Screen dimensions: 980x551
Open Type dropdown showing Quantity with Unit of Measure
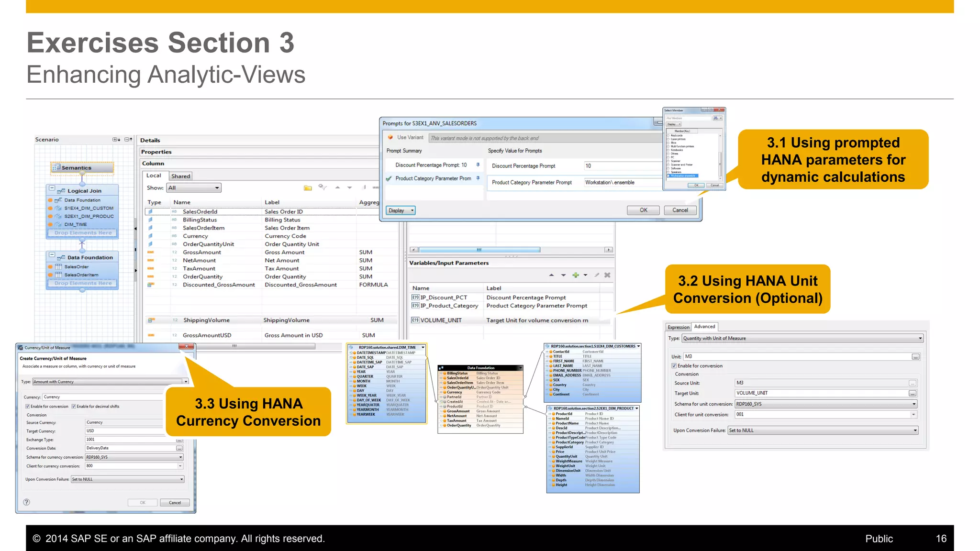coord(802,338)
